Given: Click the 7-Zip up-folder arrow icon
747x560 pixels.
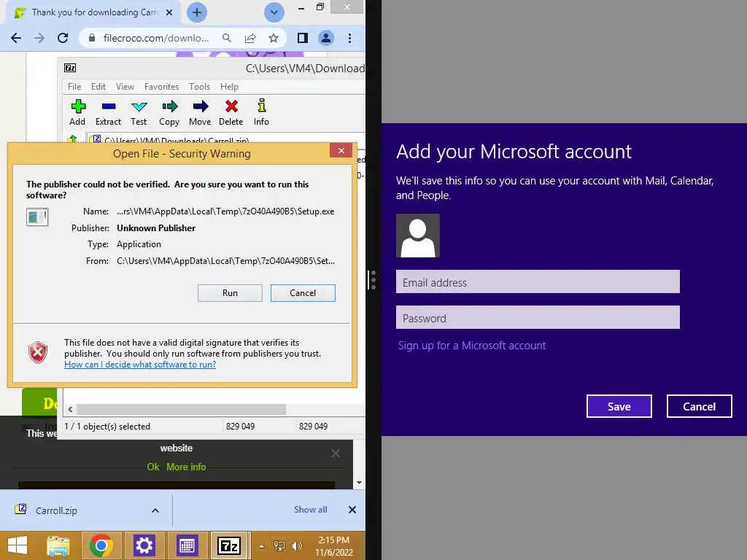Looking at the screenshot, I should (72, 139).
